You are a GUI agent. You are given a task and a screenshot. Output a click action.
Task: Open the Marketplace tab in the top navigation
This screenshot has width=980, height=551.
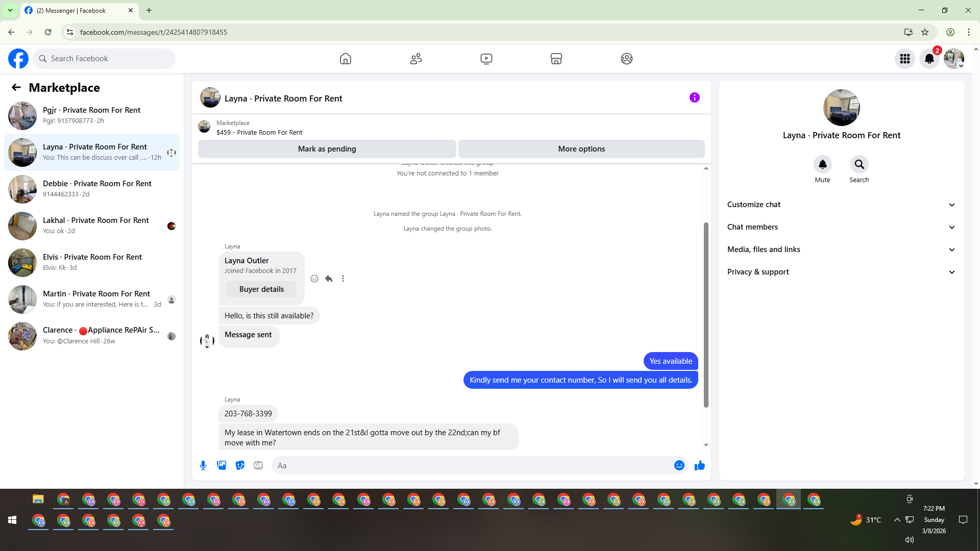[556, 59]
